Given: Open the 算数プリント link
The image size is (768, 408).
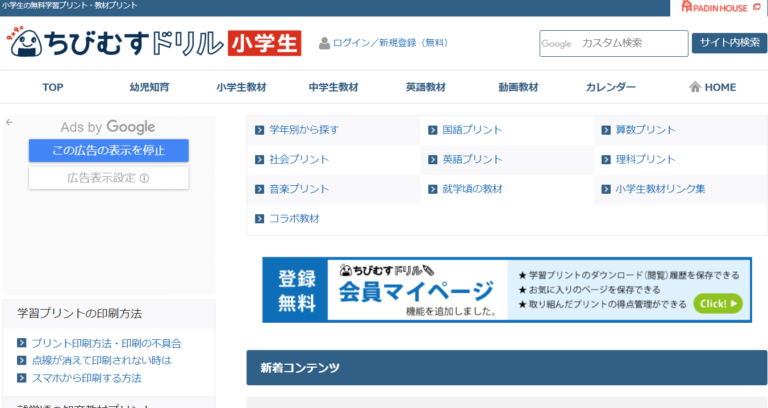Looking at the screenshot, I should pyautogui.click(x=646, y=130).
